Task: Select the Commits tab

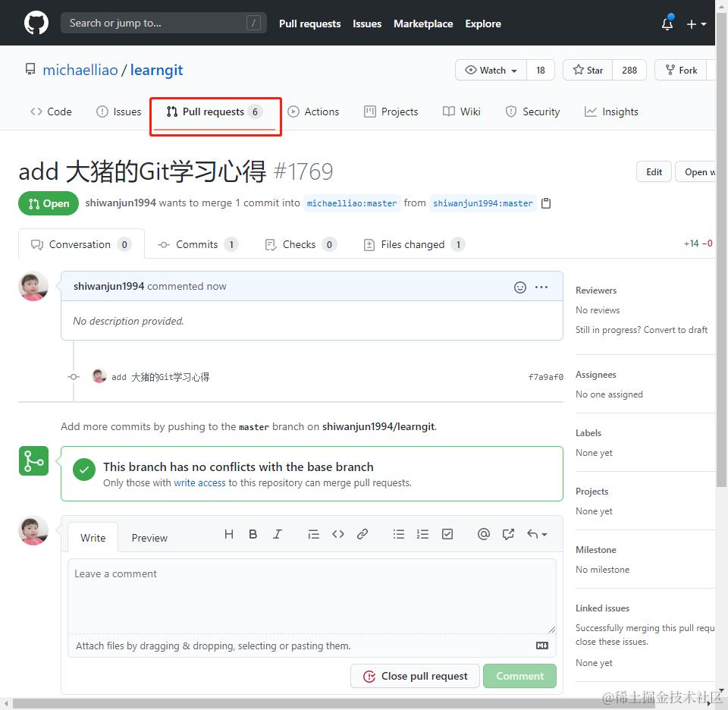Action: pos(198,244)
